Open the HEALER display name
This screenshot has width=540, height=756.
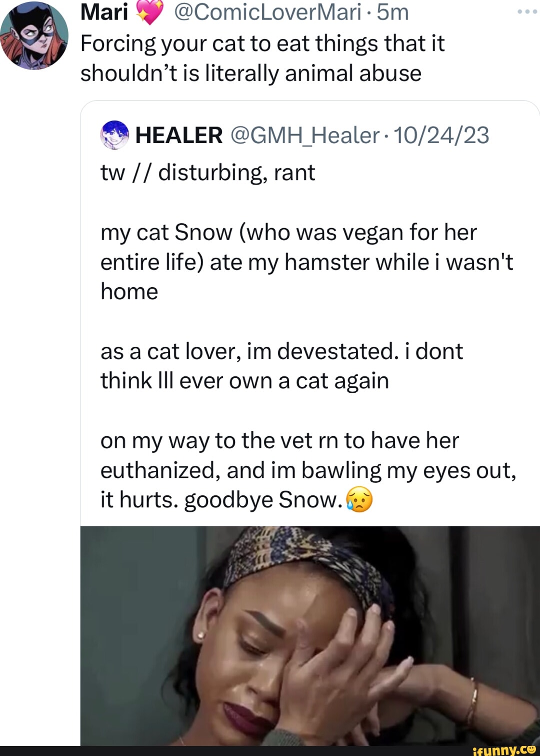click(x=179, y=135)
